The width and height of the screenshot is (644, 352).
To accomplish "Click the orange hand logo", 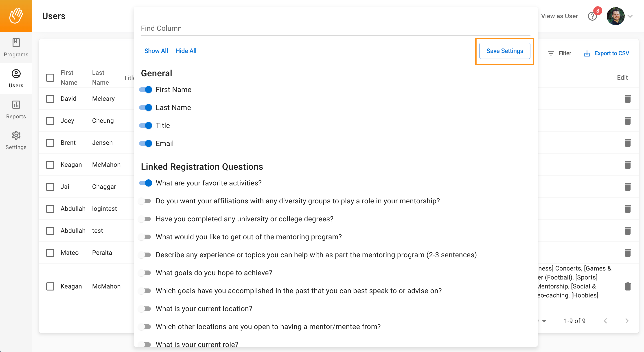I will tap(16, 16).
